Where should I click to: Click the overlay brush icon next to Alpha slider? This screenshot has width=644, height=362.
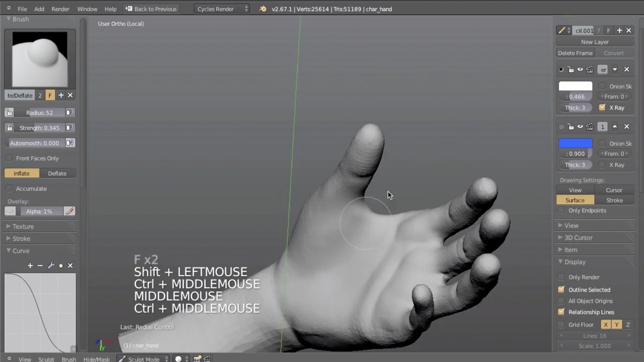pos(69,211)
